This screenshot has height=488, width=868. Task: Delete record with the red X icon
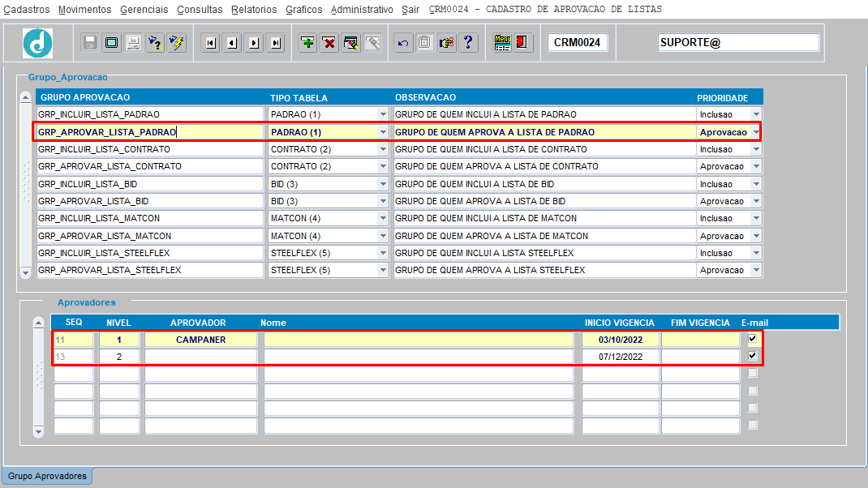329,43
